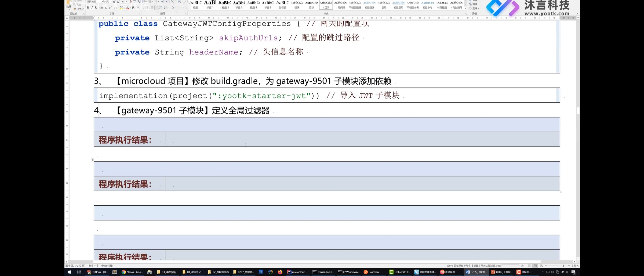
Task: Cancel the Word save progress
Action: tap(522, 266)
